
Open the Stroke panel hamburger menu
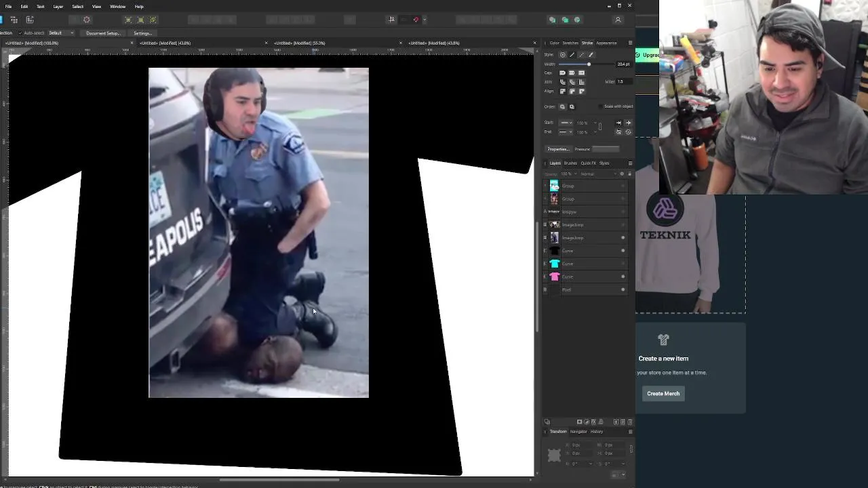click(630, 43)
